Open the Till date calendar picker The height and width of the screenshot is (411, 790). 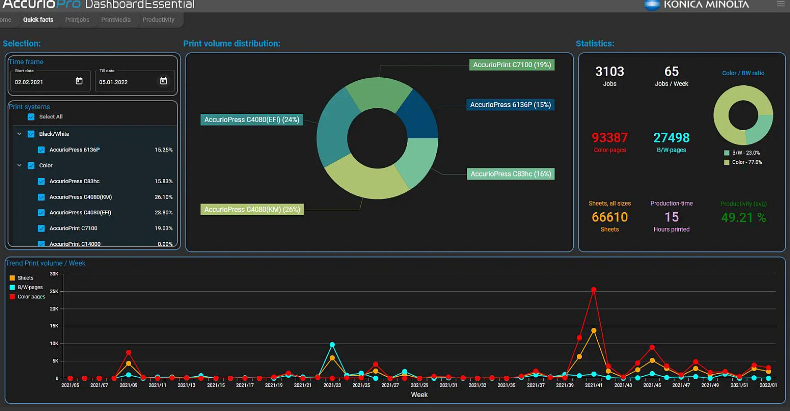point(163,81)
